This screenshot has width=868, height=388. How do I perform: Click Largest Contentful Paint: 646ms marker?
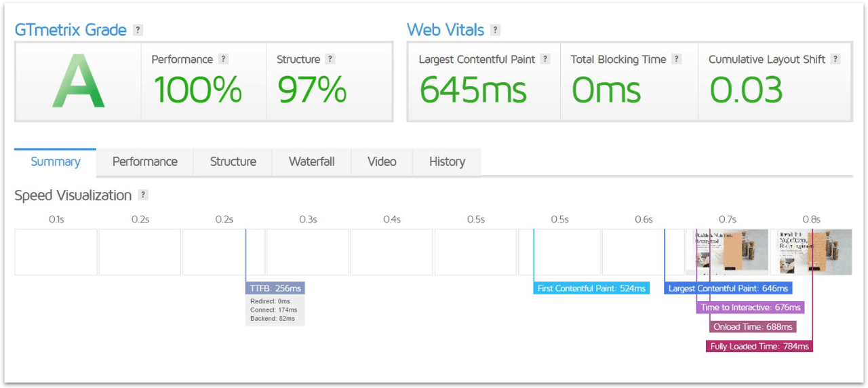[728, 288]
